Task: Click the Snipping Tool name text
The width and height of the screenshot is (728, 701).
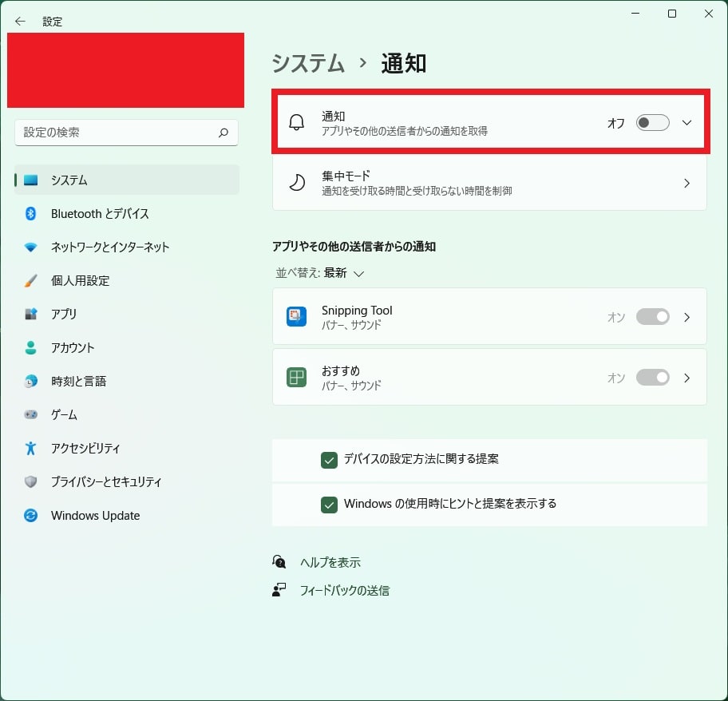Action: (x=357, y=310)
